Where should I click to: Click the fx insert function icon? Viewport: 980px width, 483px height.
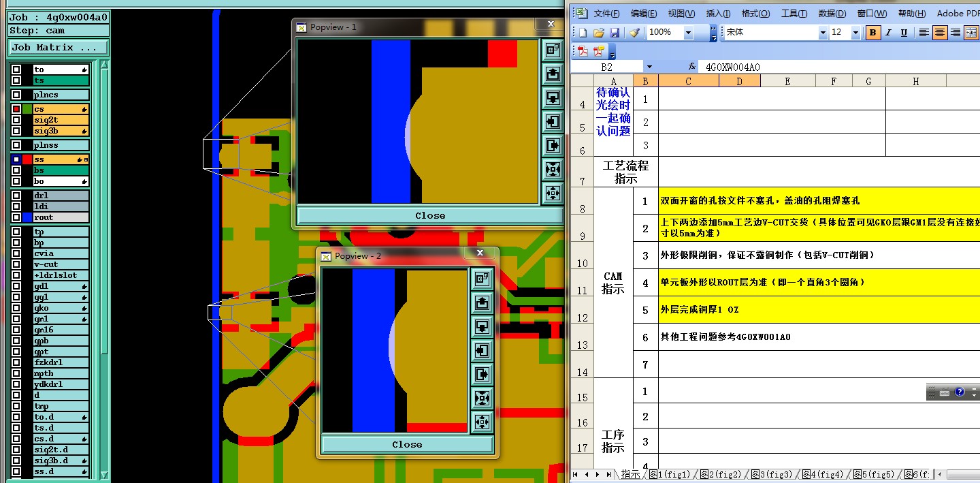click(692, 67)
